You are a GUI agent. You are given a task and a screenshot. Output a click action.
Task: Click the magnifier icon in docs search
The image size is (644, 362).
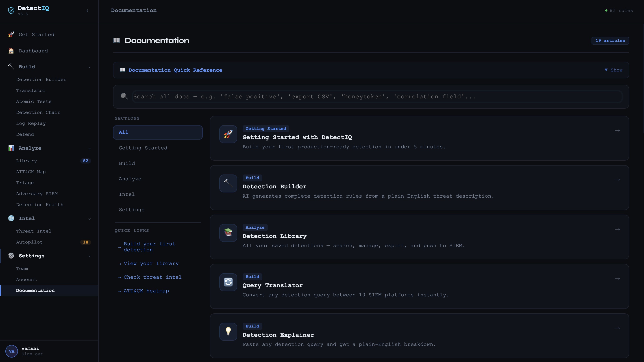pos(124,96)
